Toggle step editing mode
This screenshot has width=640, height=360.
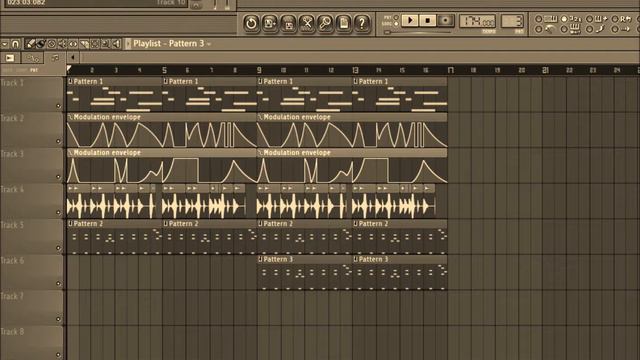pyautogui.click(x=597, y=29)
